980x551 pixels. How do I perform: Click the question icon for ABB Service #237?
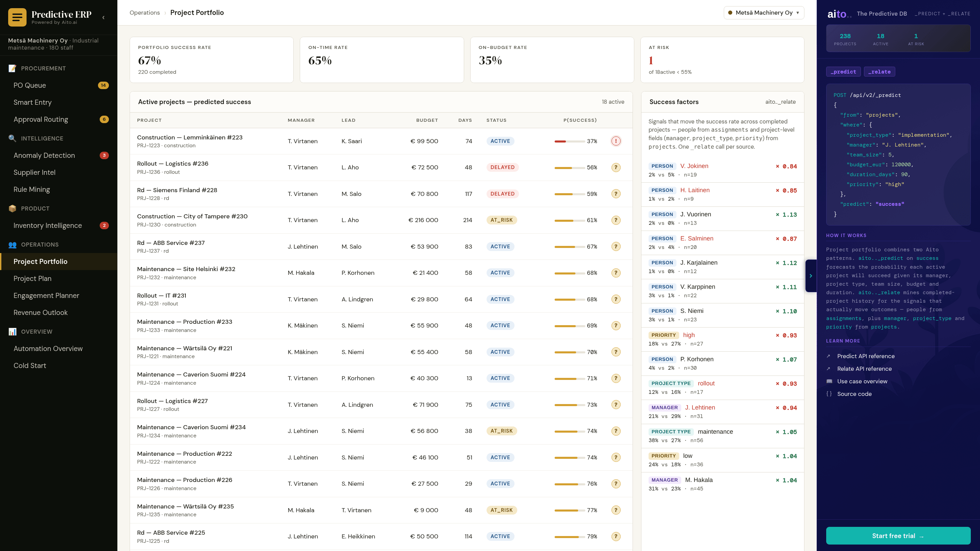616,246
